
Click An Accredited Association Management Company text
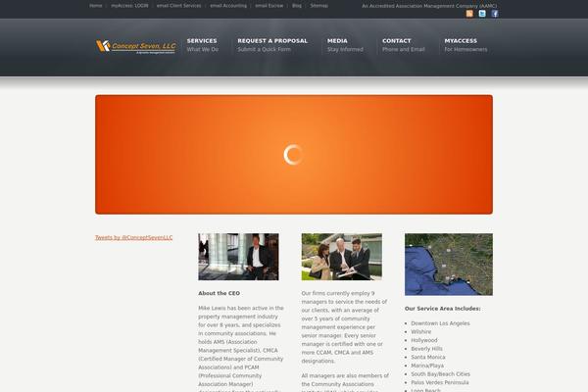point(429,6)
